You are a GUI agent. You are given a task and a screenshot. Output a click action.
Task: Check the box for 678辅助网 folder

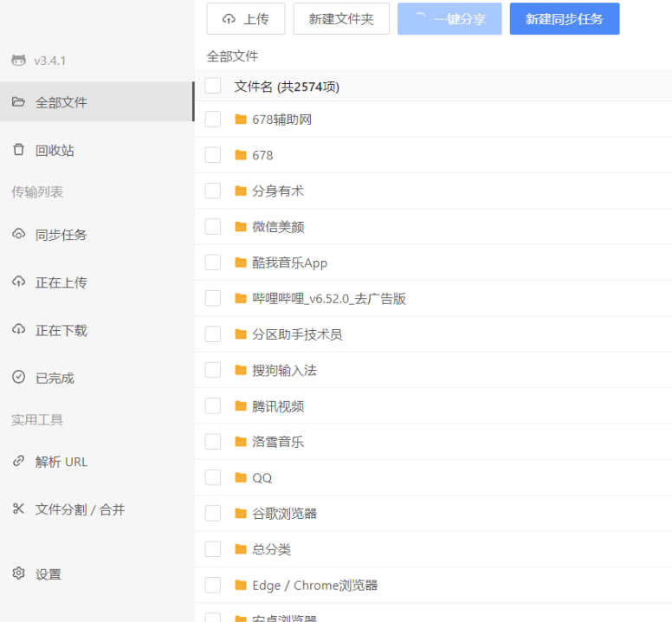[213, 120]
